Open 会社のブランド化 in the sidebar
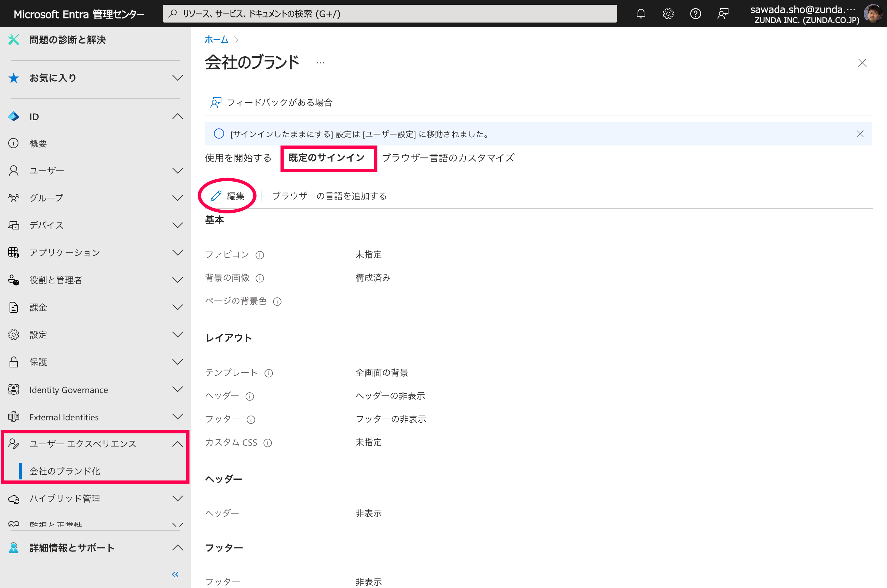Image resolution: width=887 pixels, height=588 pixels. click(x=65, y=471)
